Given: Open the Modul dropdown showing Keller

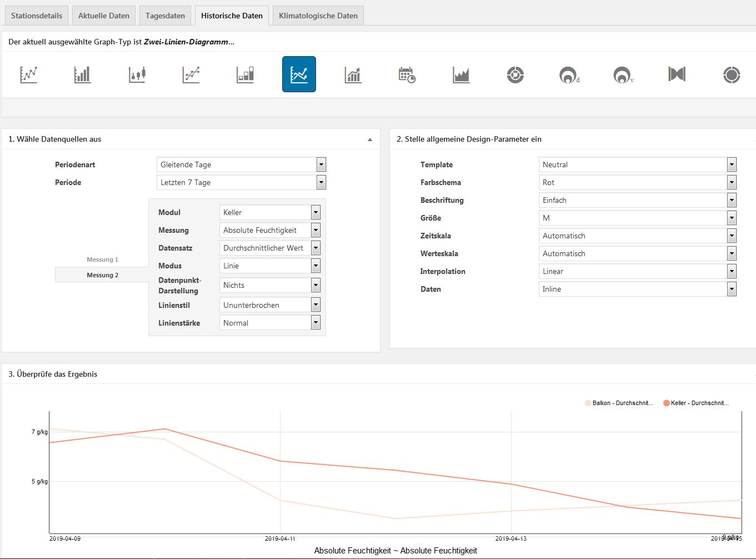Looking at the screenshot, I should pyautogui.click(x=270, y=212).
